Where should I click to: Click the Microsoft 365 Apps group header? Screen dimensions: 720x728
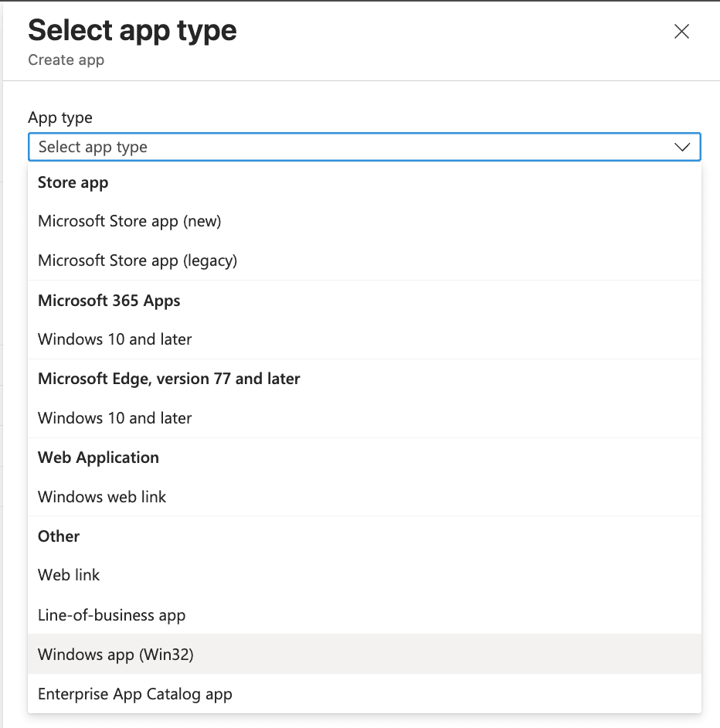pyautogui.click(x=109, y=301)
